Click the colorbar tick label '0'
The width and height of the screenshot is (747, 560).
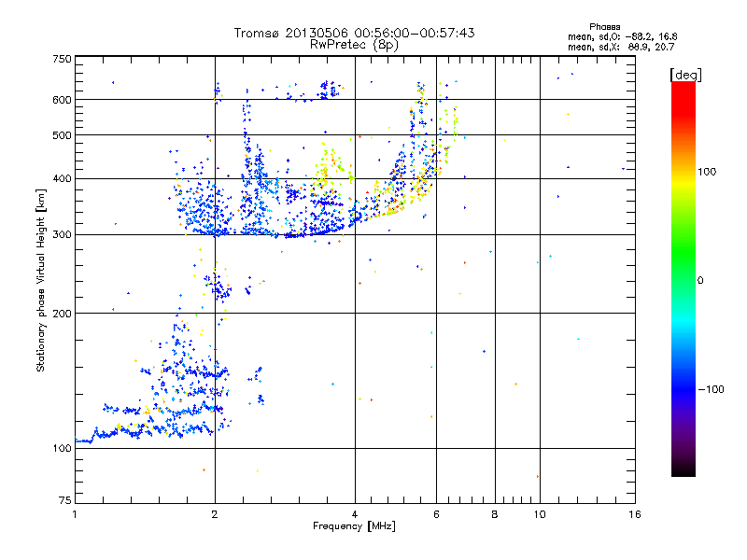[700, 281]
